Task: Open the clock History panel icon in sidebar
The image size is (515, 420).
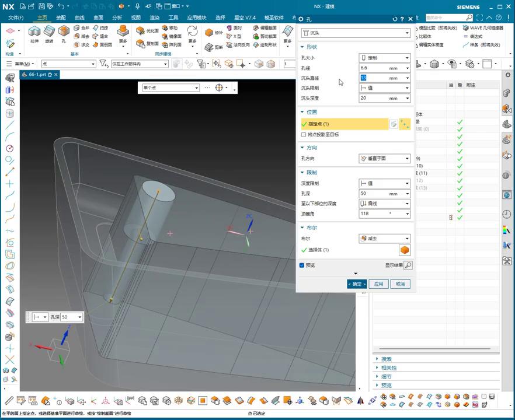Action: 506,214
